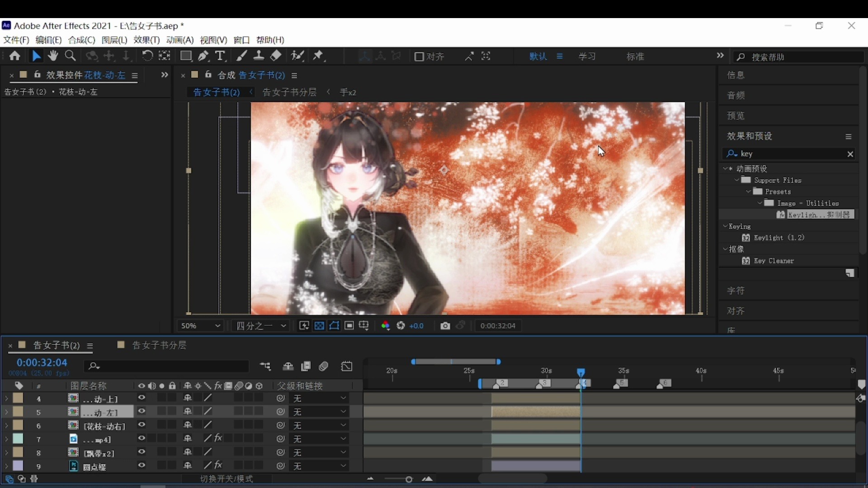868x488 pixels.
Task: Click the timeline zoom slider handle
Action: [x=409, y=479]
